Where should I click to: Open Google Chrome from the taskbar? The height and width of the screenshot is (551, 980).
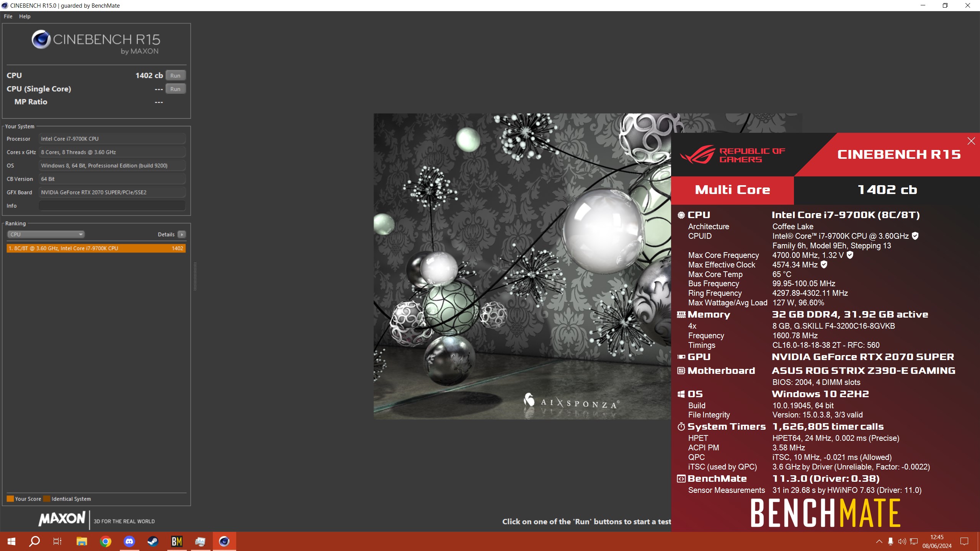click(x=105, y=541)
